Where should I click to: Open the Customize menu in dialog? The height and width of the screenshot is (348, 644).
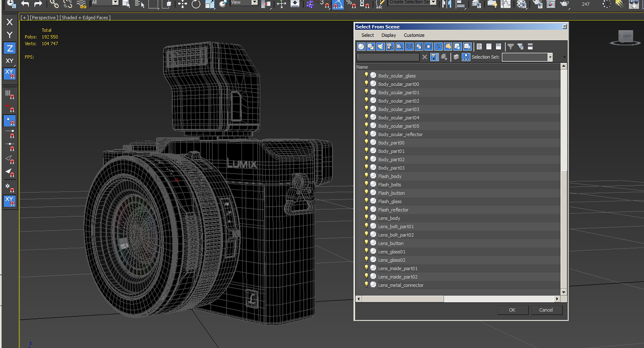click(x=414, y=35)
